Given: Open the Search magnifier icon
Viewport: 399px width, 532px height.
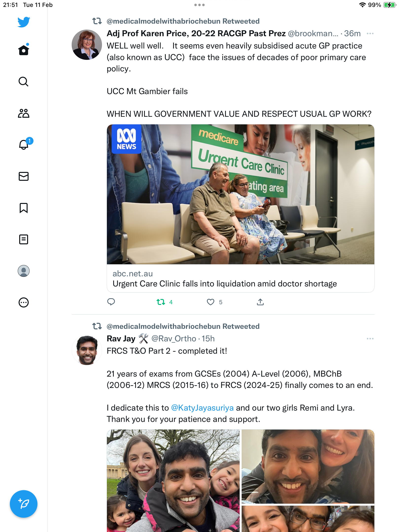Looking at the screenshot, I should point(24,82).
